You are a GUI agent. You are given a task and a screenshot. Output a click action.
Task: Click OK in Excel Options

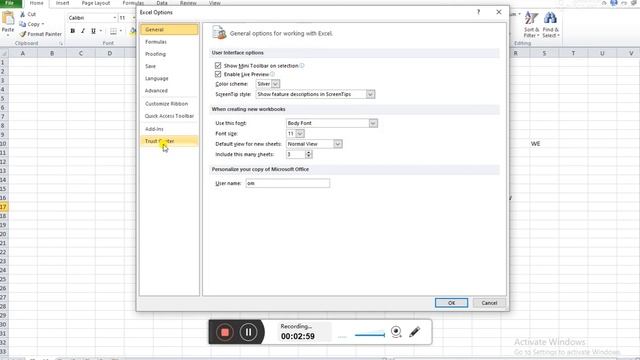click(451, 303)
